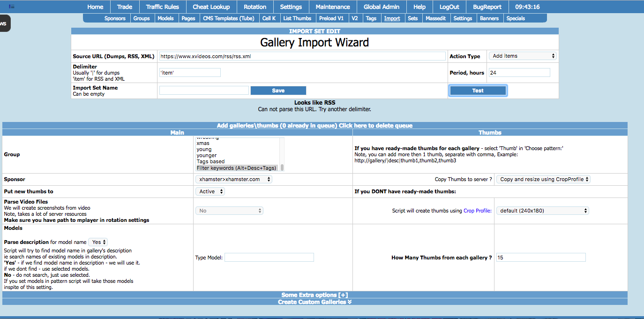Open the Trade menu
This screenshot has width=644, height=319.
(125, 7)
